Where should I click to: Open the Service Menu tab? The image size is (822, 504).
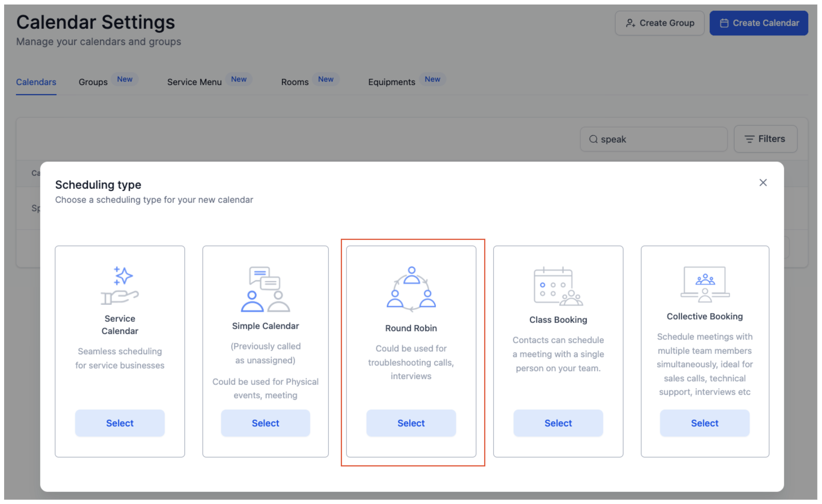click(194, 82)
